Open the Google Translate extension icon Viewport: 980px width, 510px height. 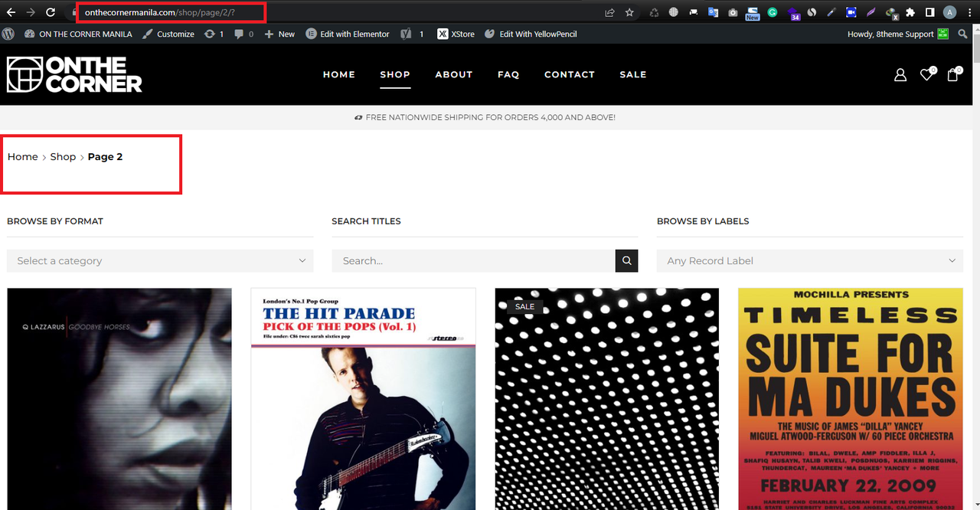(713, 12)
